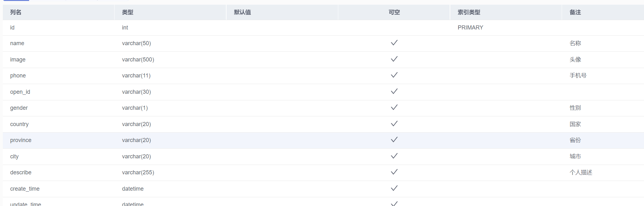Click the nullable checkmark in the country row
Screen dimensions: 644x206
tap(394, 124)
